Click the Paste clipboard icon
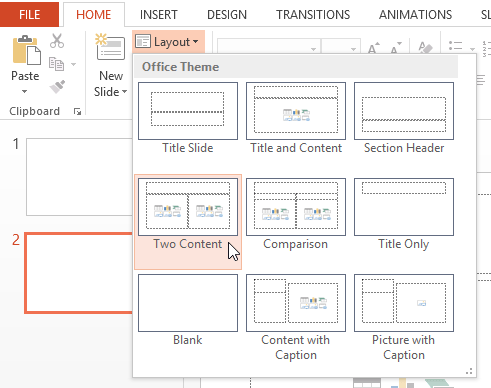The width and height of the screenshot is (491, 388). point(26,50)
